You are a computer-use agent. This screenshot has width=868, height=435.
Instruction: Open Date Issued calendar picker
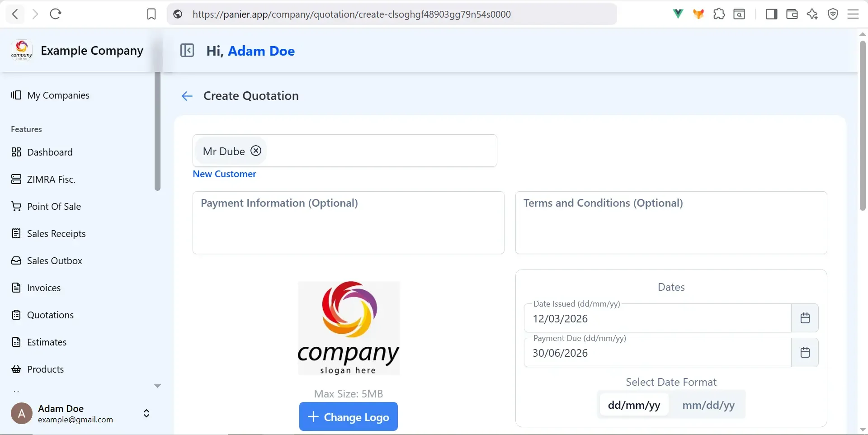805,318
